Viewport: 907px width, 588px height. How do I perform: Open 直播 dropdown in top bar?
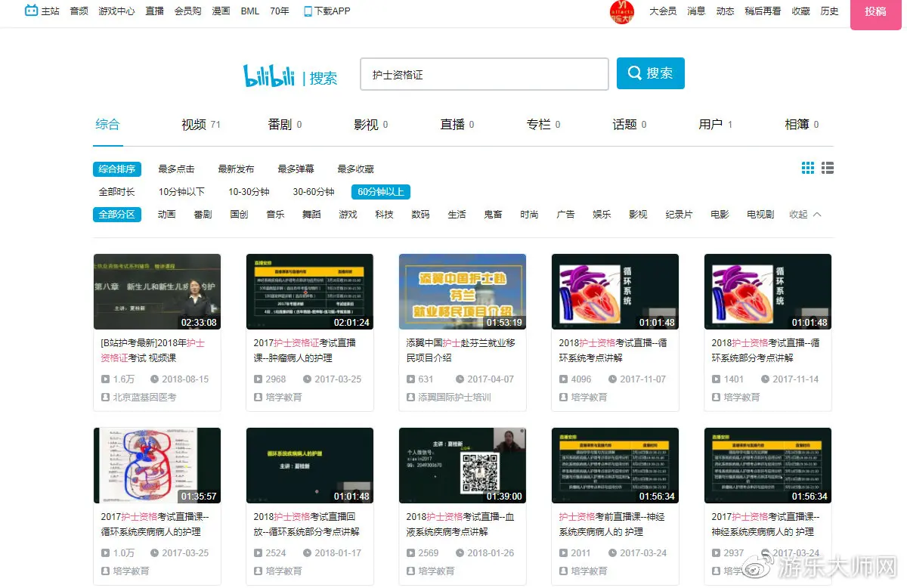coord(154,11)
